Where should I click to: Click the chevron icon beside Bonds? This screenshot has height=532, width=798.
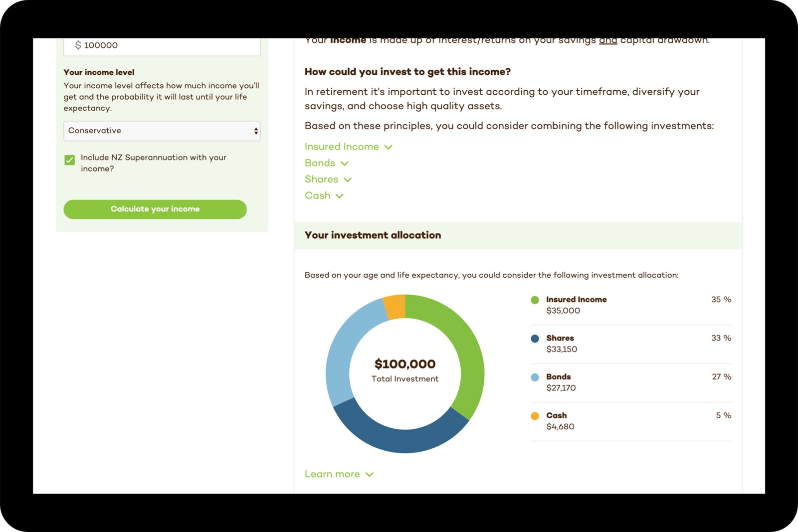tap(345, 164)
